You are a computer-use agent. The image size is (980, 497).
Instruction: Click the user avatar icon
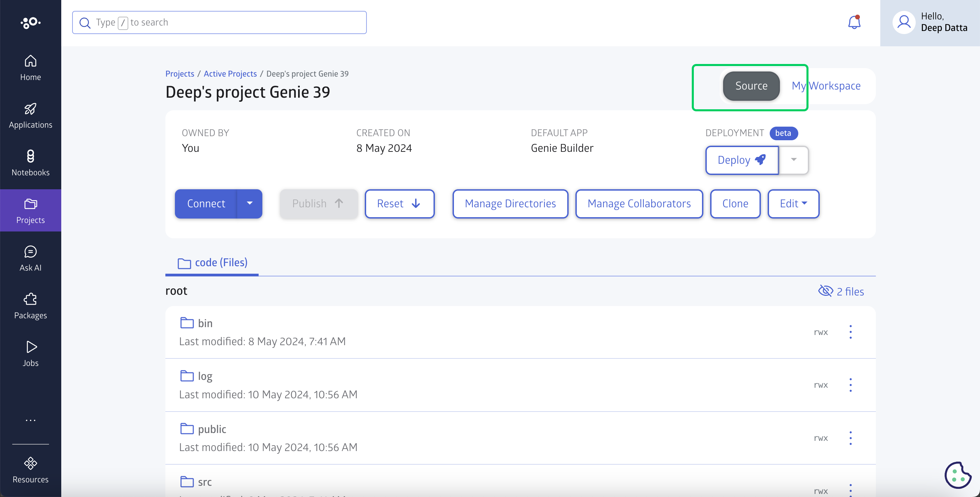[904, 22]
